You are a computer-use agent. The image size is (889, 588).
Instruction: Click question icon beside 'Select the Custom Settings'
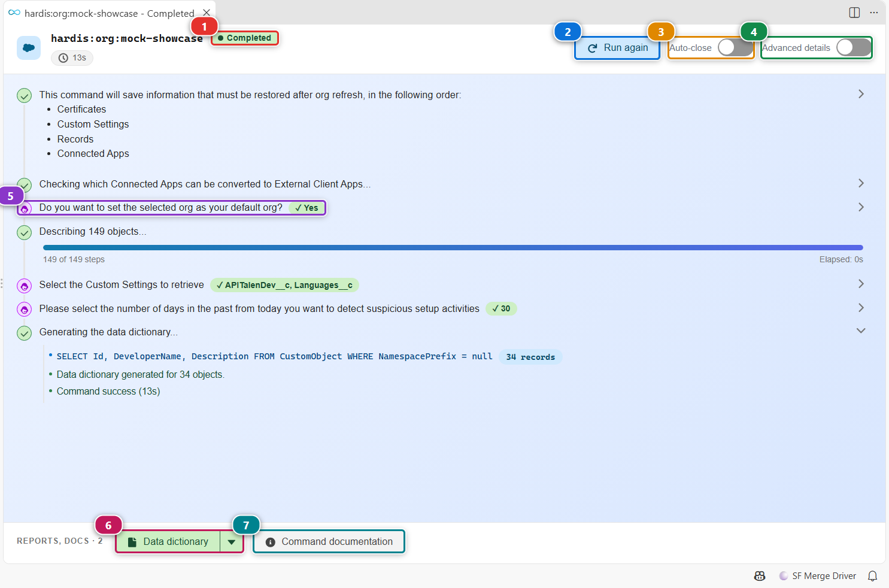click(25, 286)
